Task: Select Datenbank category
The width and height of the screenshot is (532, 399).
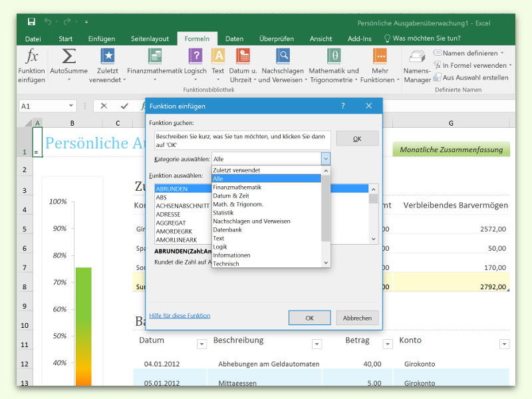Action: (x=267, y=229)
